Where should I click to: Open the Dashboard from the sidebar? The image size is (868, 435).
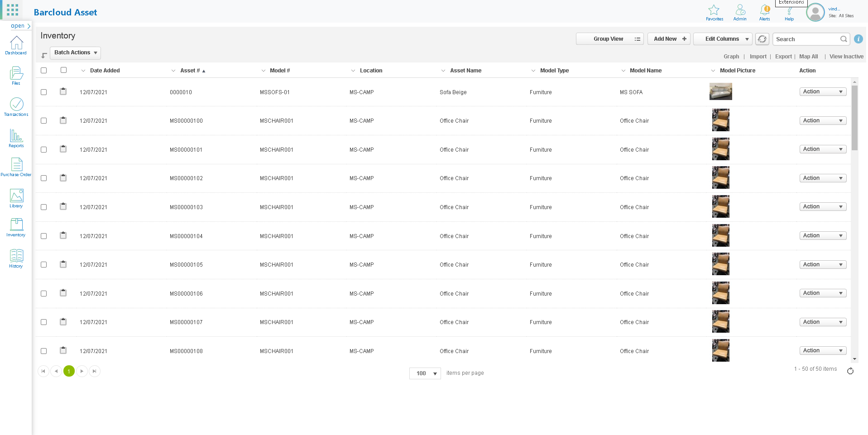(16, 45)
